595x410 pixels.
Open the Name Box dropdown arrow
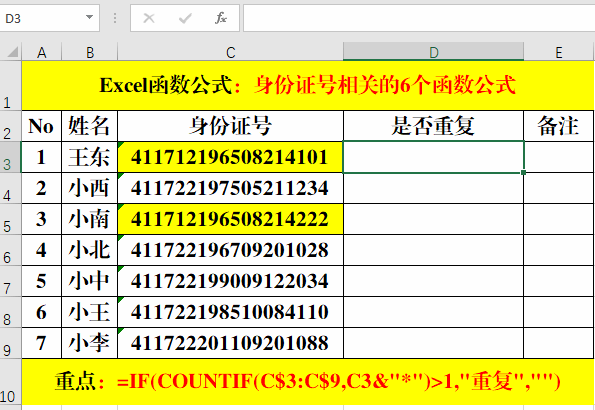(90, 17)
